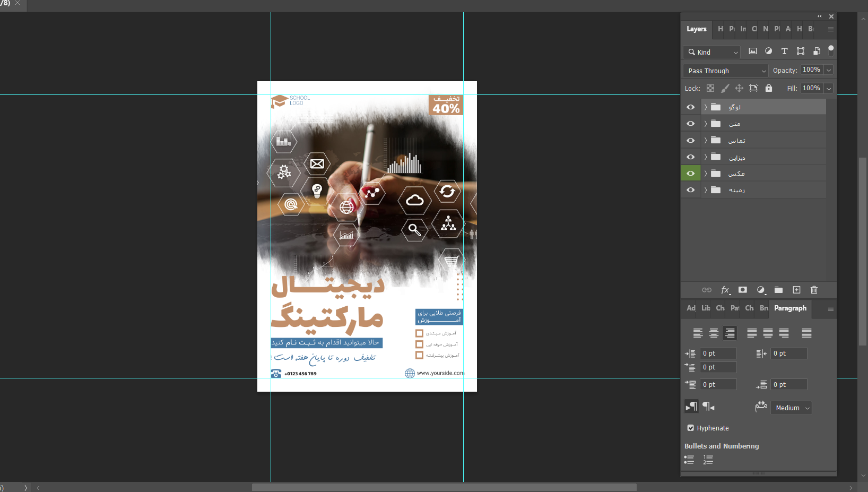This screenshot has width=868, height=492.
Task: Collapse the panel with double-arrow button
Action: [819, 16]
